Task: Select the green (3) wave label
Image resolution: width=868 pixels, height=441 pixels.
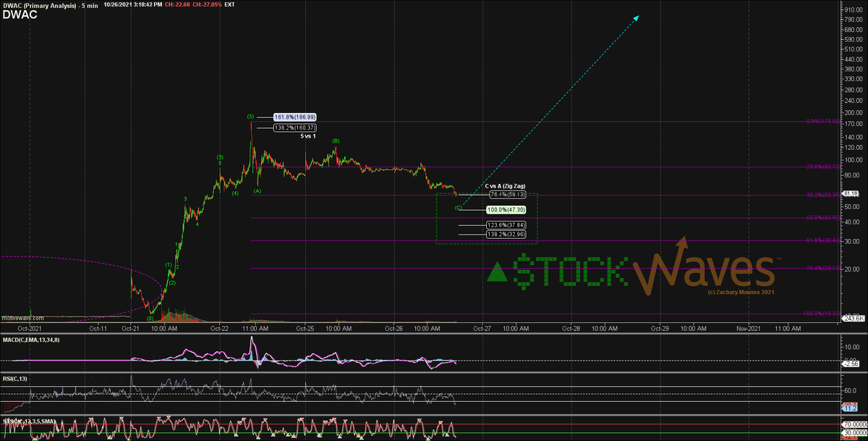Action: coord(220,157)
